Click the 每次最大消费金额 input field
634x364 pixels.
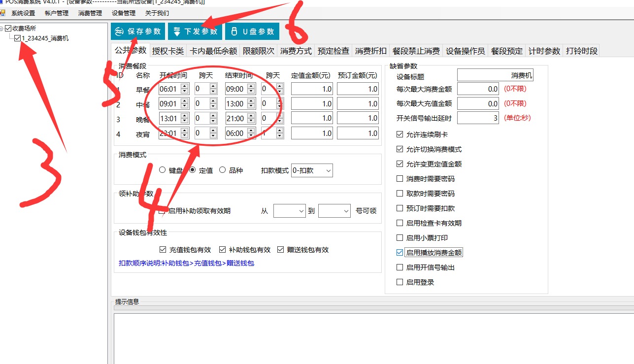[x=478, y=89]
